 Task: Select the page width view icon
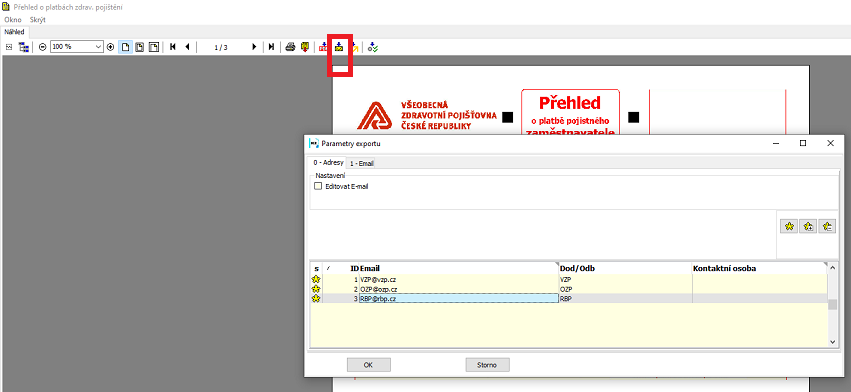pos(139,47)
